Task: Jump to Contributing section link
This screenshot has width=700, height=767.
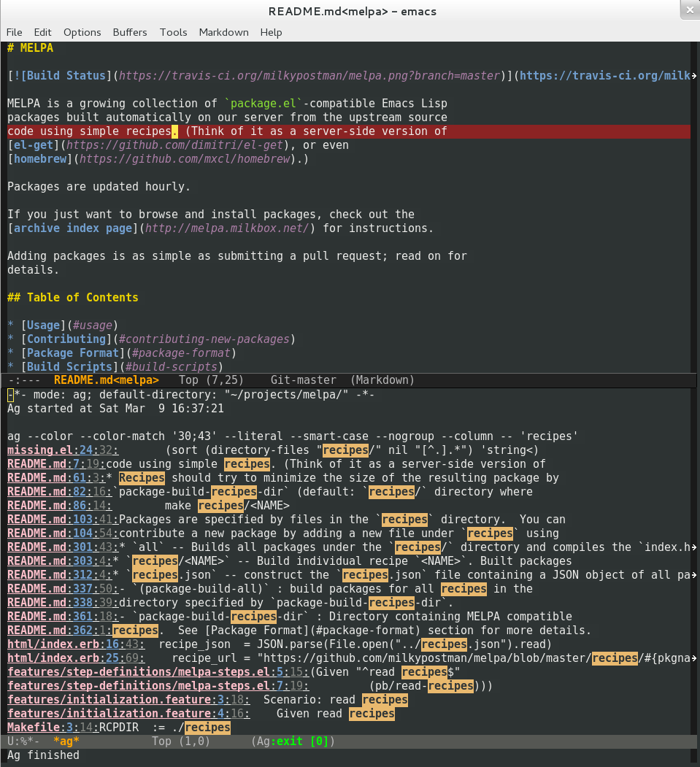Action: (66, 339)
